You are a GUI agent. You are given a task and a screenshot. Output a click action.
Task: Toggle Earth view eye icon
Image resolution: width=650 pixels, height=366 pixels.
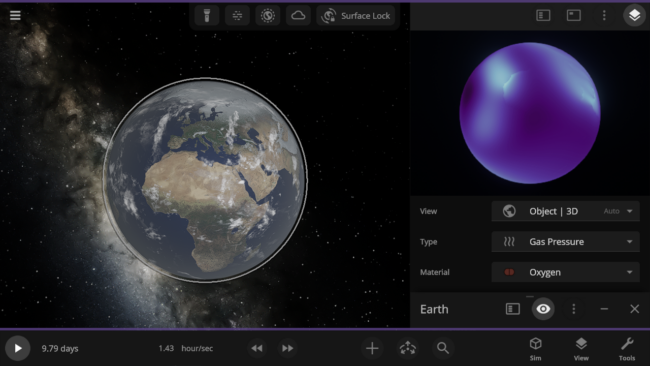coord(543,309)
